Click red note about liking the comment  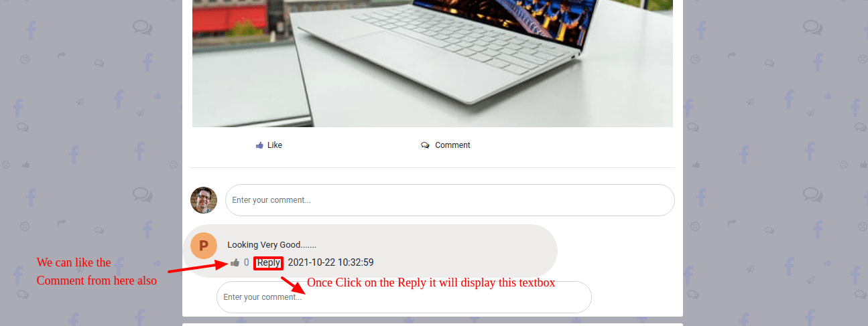[97, 271]
